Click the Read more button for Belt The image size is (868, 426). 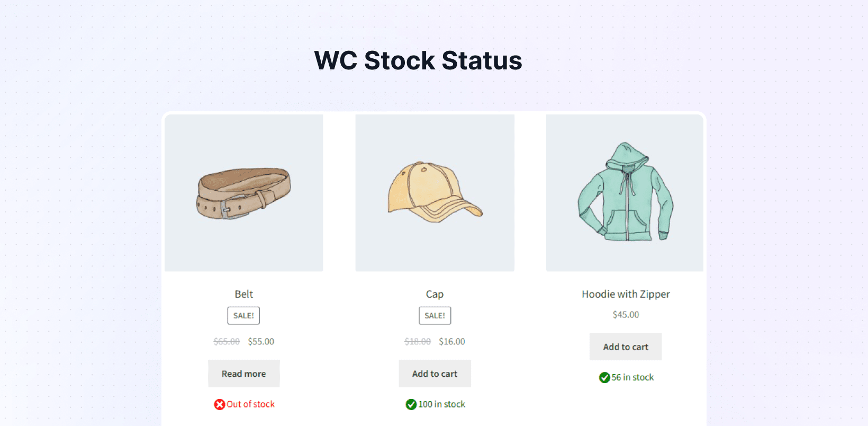[244, 374]
